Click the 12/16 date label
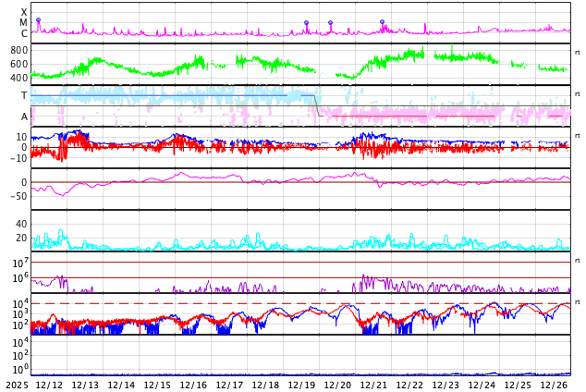This screenshot has width=586, height=392. point(192,385)
